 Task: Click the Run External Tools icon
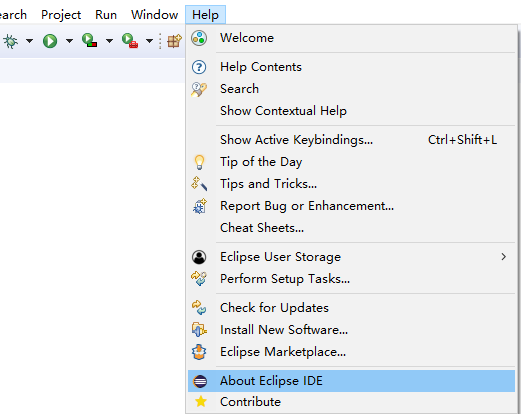click(x=130, y=41)
